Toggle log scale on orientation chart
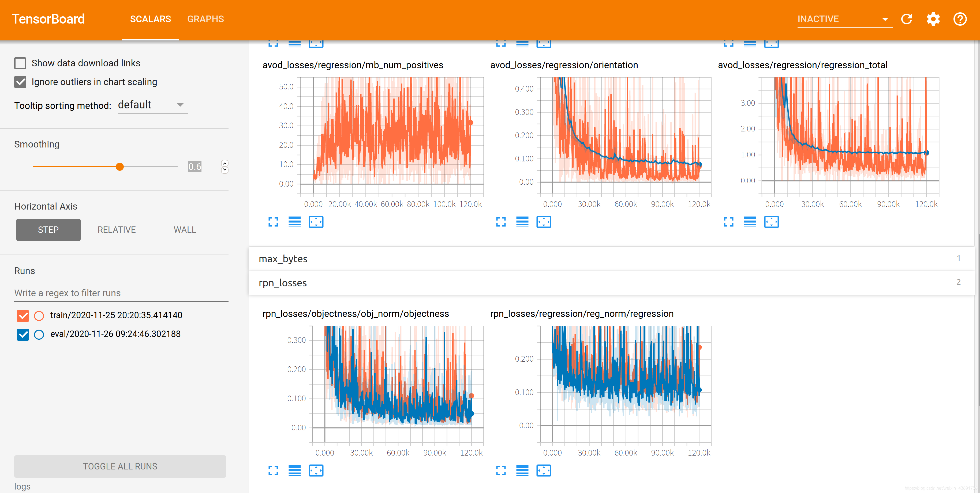The image size is (980, 493). [522, 222]
